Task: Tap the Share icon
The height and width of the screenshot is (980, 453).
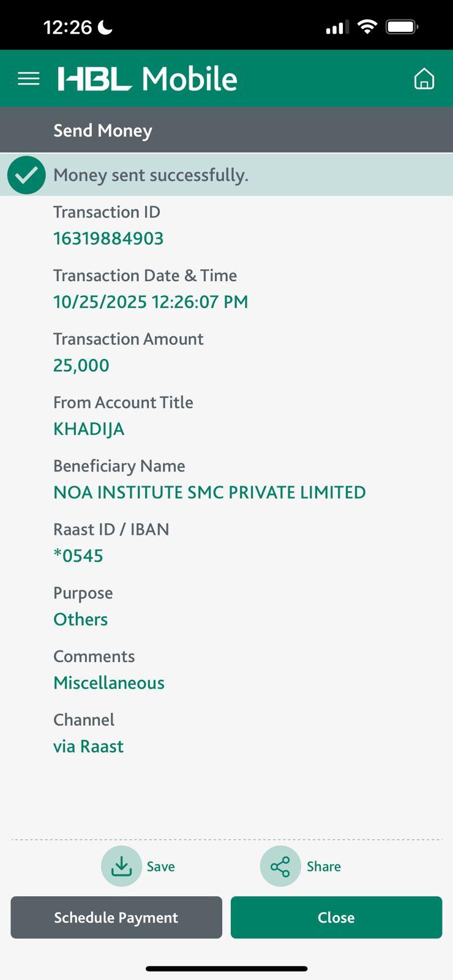Action: click(280, 866)
